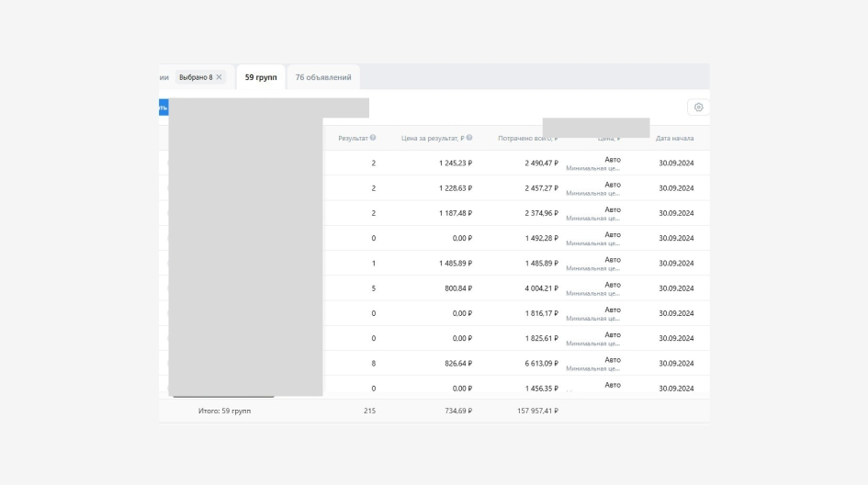
Task: Click the help icon next to 'Результат'
Action: [x=373, y=138]
